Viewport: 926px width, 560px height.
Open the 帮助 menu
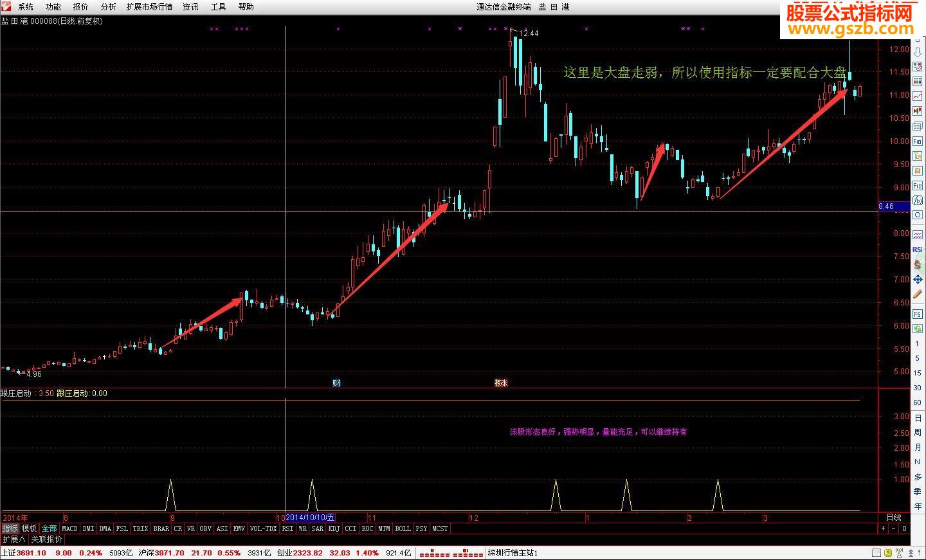[246, 6]
